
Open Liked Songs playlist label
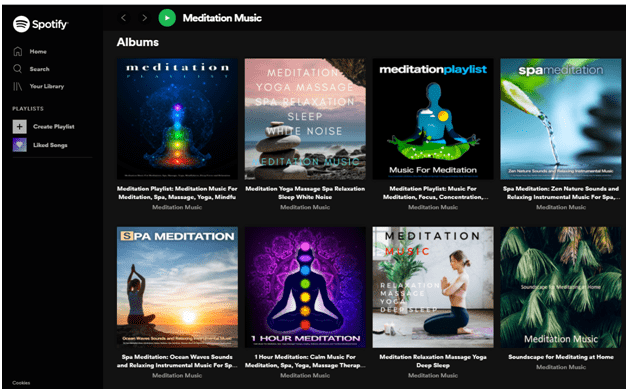50,145
